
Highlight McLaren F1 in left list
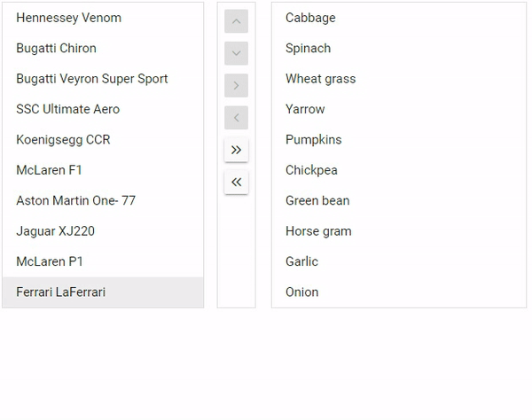[49, 170]
